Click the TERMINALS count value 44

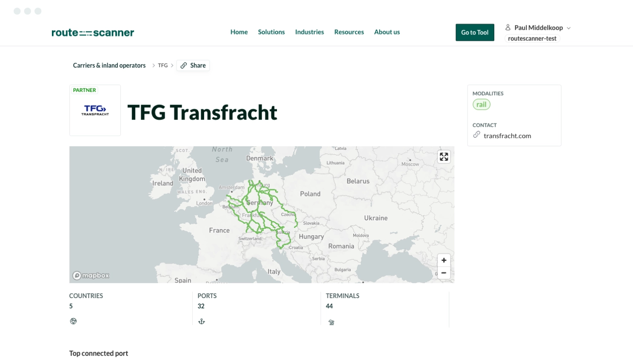coord(329,306)
